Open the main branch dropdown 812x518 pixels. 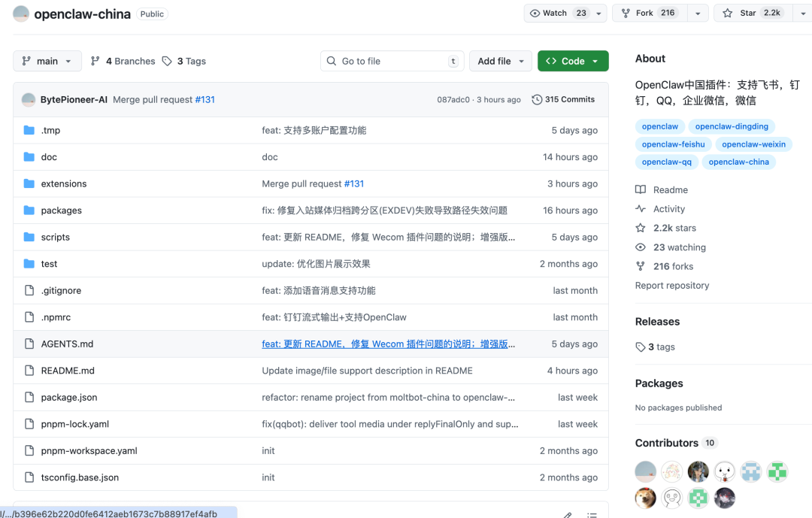pos(47,61)
